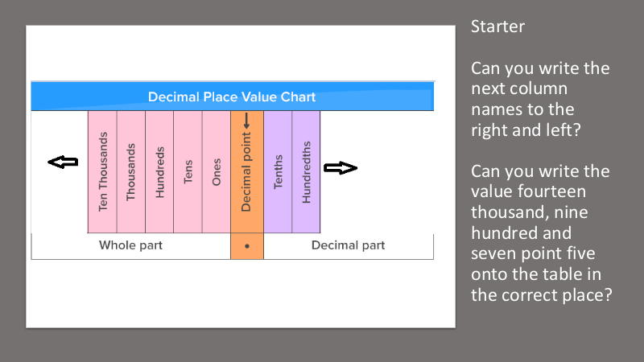Click the Tens column
Screen dimensions: 644x362
(x=188, y=172)
